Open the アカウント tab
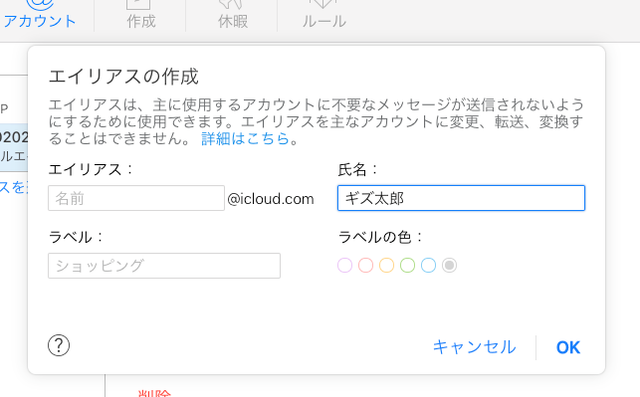The width and height of the screenshot is (640, 397). (40, 15)
